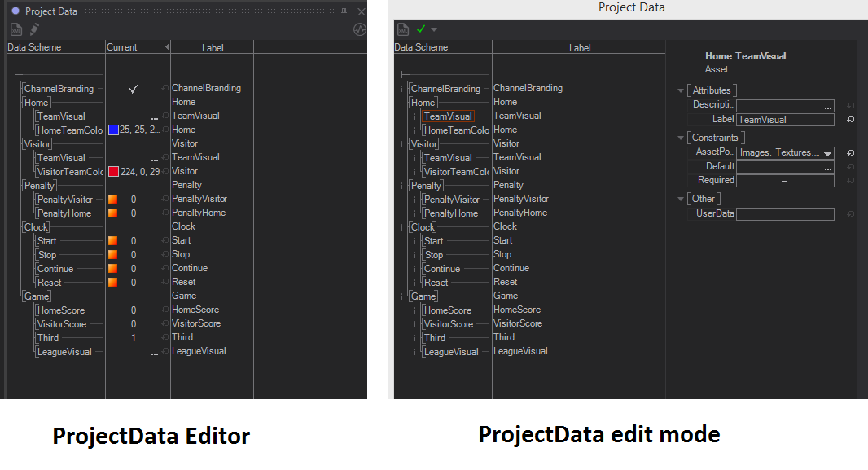The width and height of the screenshot is (868, 470).
Task: Click the XML file icon in left panel
Action: 16,29
